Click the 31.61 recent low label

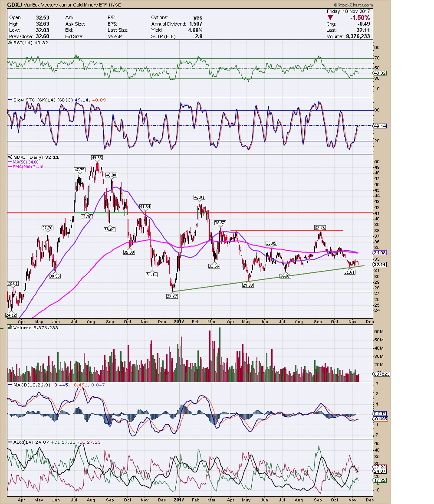coord(349,272)
